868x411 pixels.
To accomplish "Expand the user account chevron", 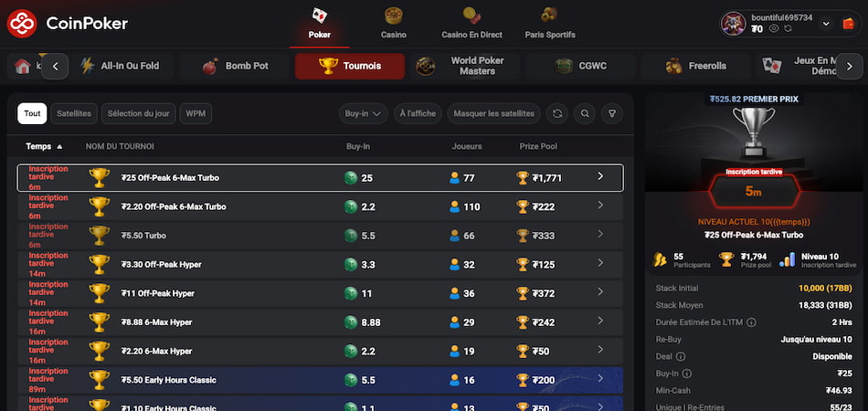I will [x=826, y=24].
